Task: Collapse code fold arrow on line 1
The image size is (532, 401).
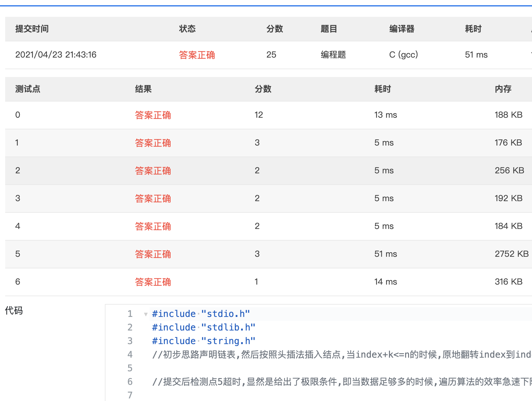Action: pyautogui.click(x=146, y=314)
